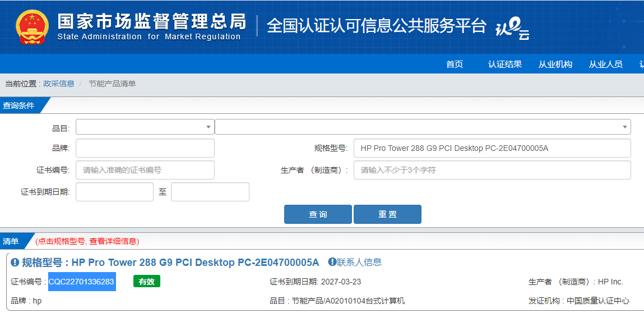Screen dimensions: 644x322
Task: Go to 首页 in navigation bar
Action: (455, 64)
